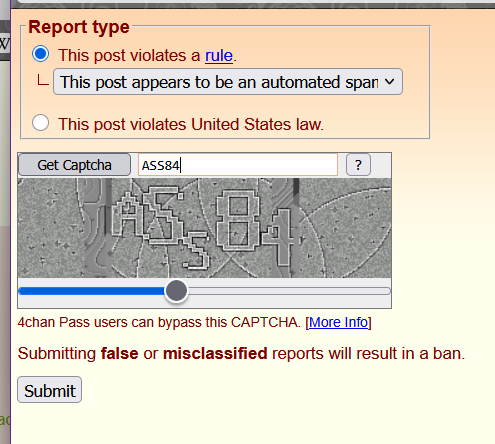
Task: Select "This post violates United States law" option
Action: pyautogui.click(x=41, y=123)
